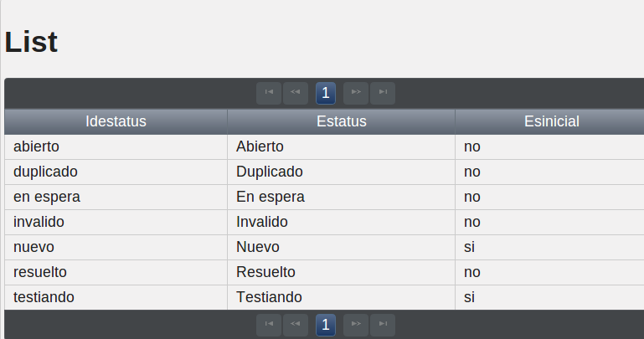644x339 pixels.
Task: Choose the 'en espera' table row
Action: pos(324,197)
